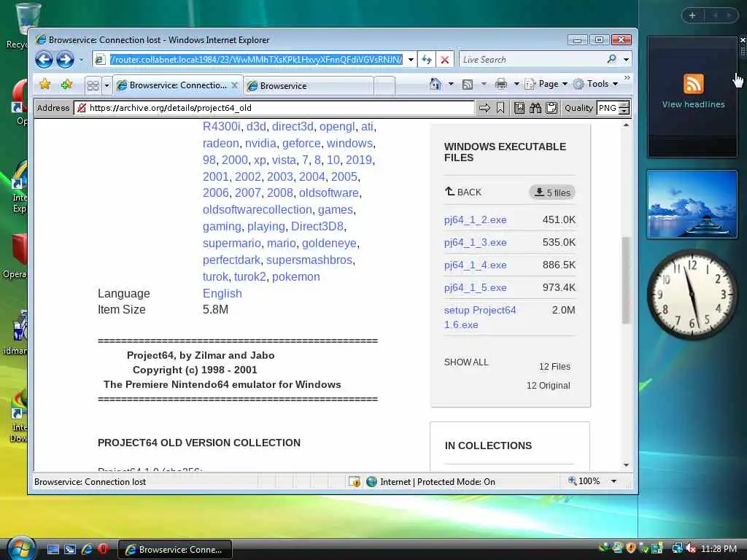The width and height of the screenshot is (747, 560).
Task: Click Switch between windows in Quick Launch
Action: (70, 549)
